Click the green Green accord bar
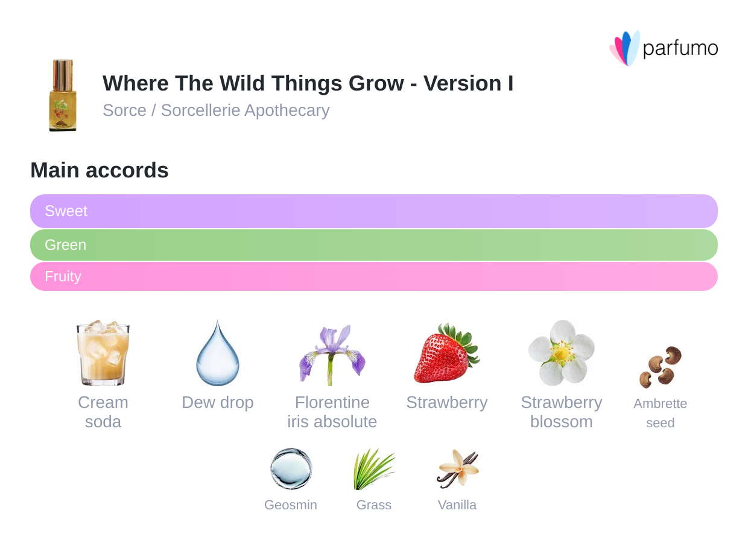748x560 pixels. click(x=374, y=245)
